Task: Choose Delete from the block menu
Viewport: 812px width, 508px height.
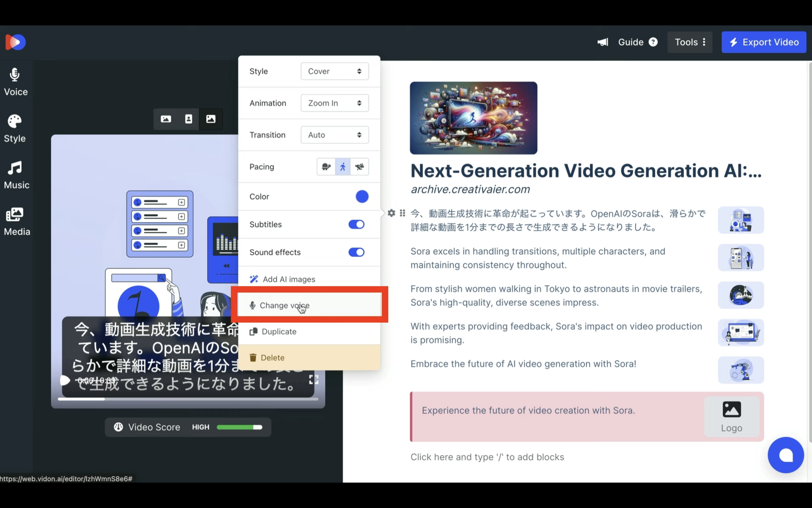Action: point(309,358)
